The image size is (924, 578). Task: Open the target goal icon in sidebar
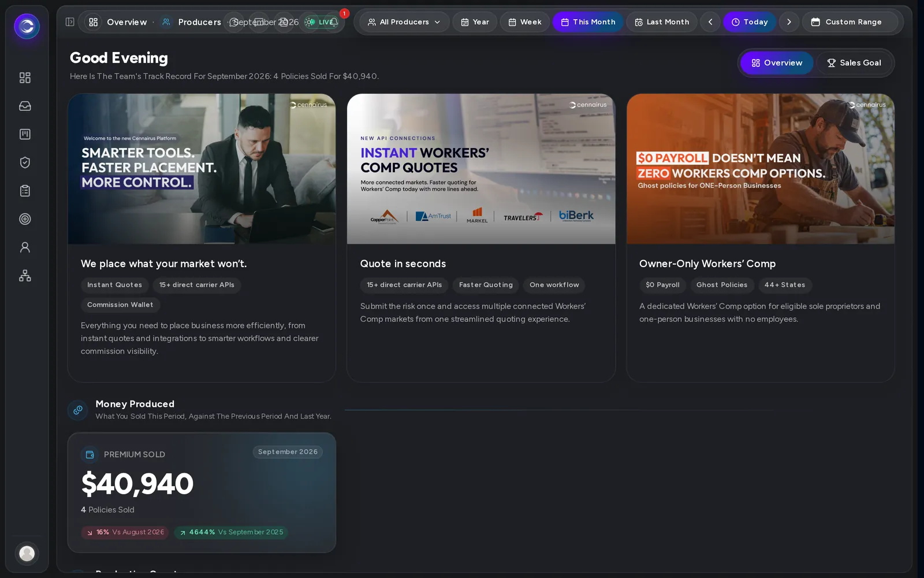coord(25,219)
